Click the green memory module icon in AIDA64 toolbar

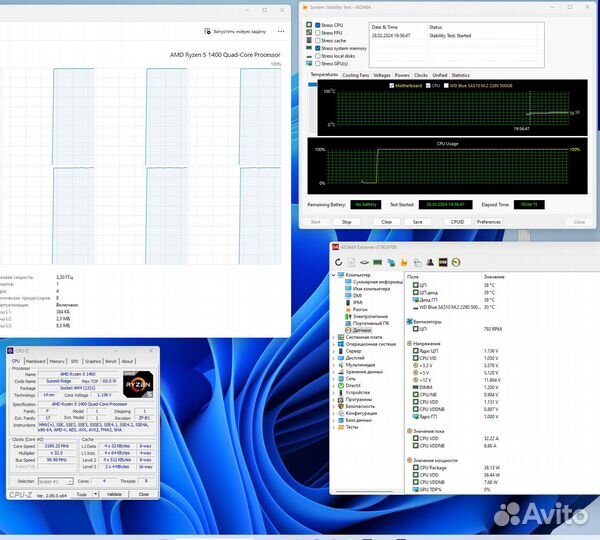pos(378,263)
